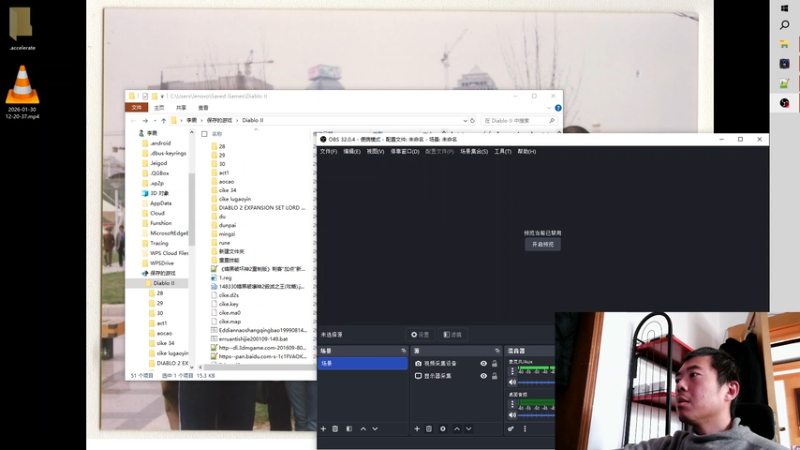Open advanced audio properties in mixer toolbar
800x450 pixels.
pyautogui.click(x=511, y=429)
